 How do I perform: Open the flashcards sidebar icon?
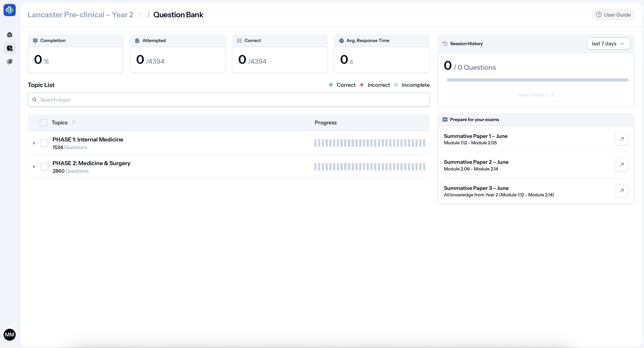click(x=10, y=62)
